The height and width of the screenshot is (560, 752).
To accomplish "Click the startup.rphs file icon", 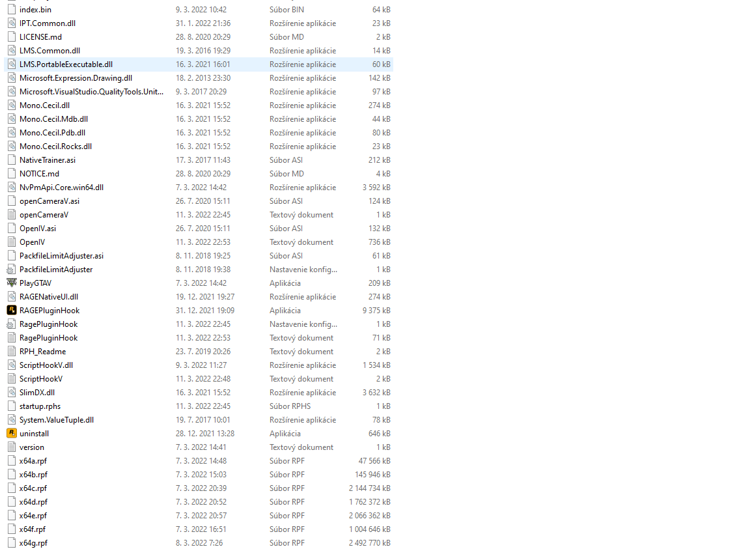I will pyautogui.click(x=12, y=406).
